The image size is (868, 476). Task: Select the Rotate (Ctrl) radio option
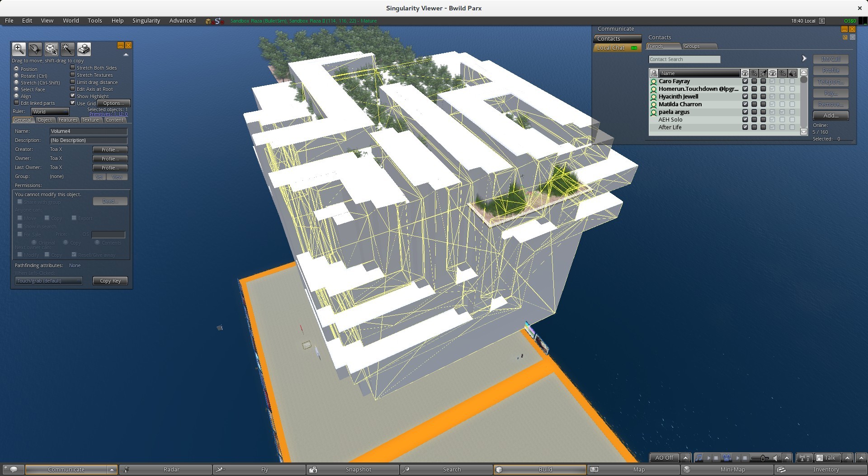[17, 75]
